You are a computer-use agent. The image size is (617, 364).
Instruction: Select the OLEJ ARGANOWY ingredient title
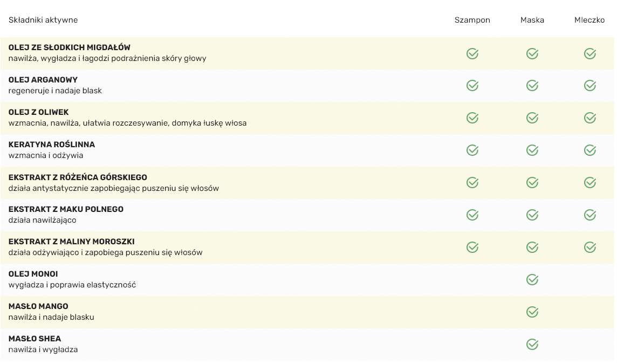pos(43,80)
